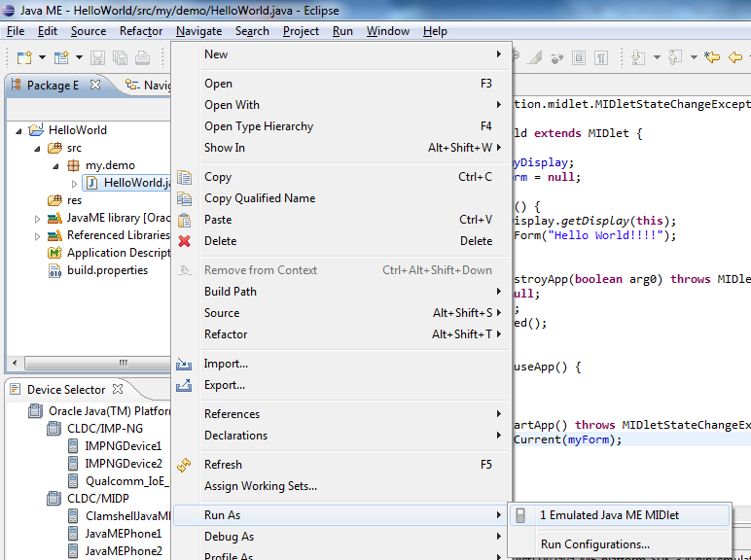Choose Copy Qualified Name
Image resolution: width=751 pixels, height=560 pixels.
point(341,198)
